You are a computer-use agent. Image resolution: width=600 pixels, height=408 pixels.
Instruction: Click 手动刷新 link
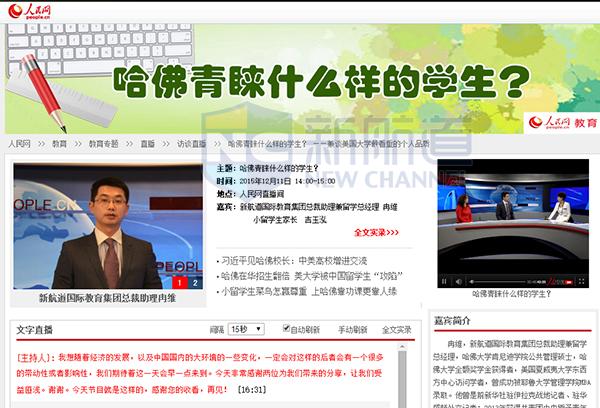[352, 330]
